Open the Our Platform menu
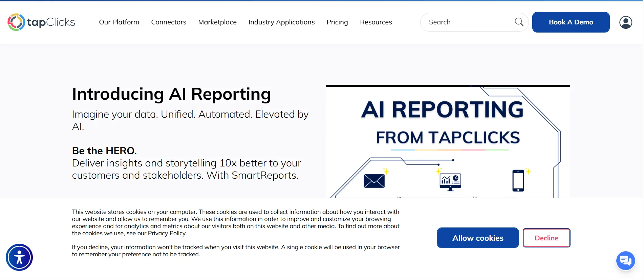Viewport: 644px width, 279px height. tap(119, 22)
